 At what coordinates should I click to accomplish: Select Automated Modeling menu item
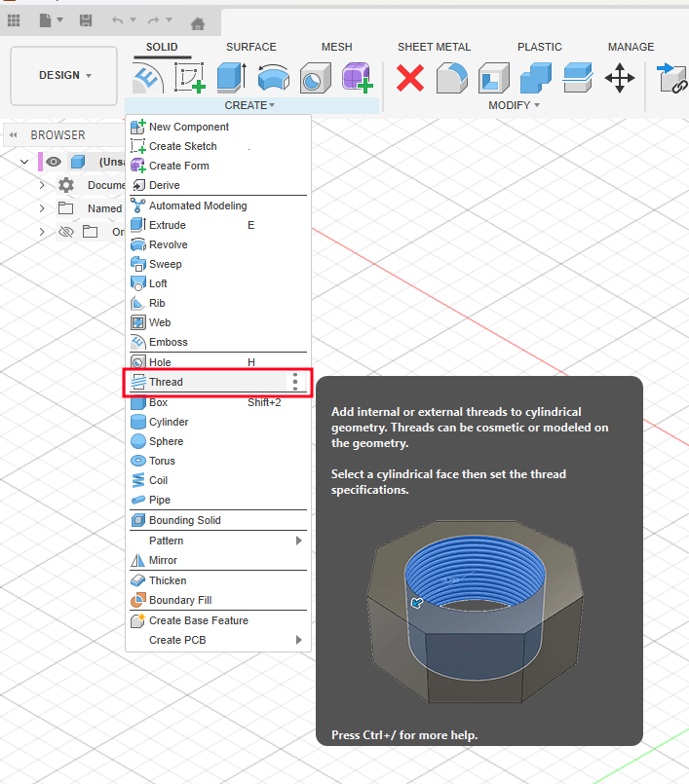coord(218,205)
